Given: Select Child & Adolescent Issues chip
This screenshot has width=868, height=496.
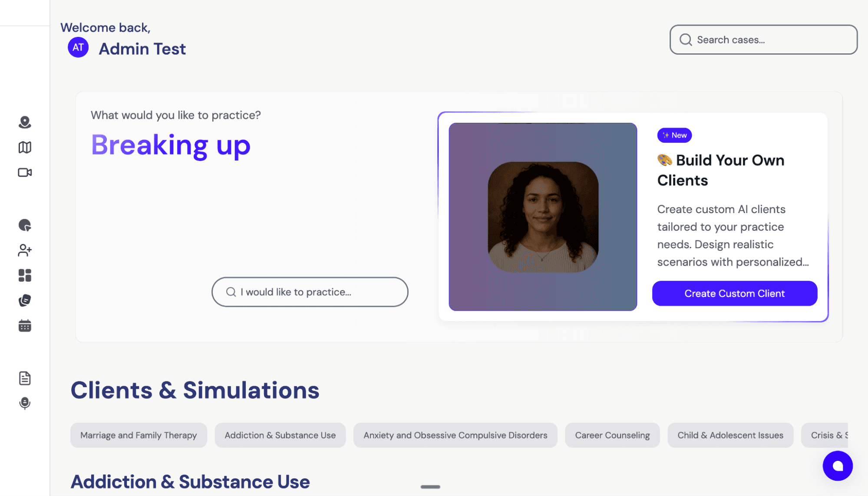Looking at the screenshot, I should 730,435.
